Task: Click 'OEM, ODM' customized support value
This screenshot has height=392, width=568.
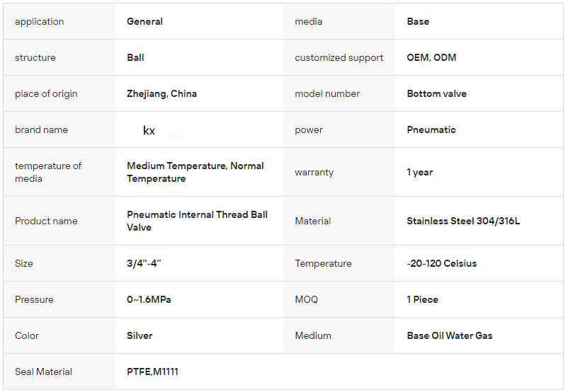Action: (431, 58)
